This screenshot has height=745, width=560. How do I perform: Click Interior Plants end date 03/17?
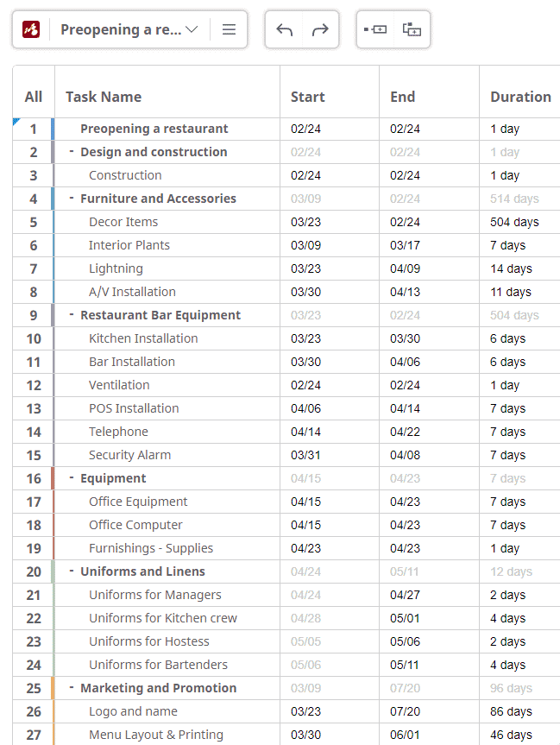pyautogui.click(x=406, y=245)
